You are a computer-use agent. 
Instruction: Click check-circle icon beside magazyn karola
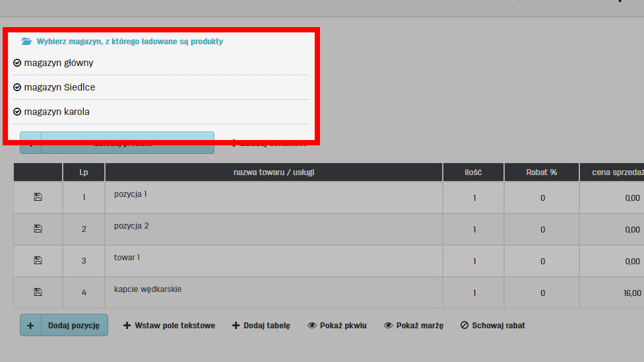tap(17, 112)
